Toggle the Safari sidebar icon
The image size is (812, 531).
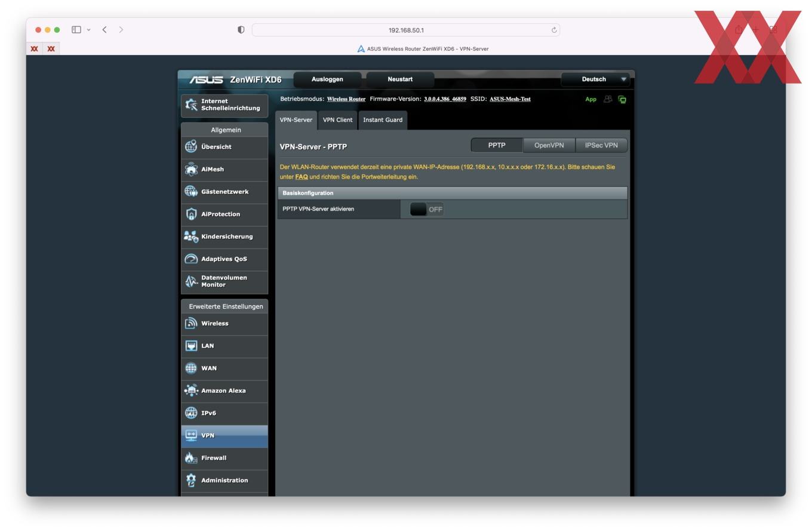(x=76, y=29)
